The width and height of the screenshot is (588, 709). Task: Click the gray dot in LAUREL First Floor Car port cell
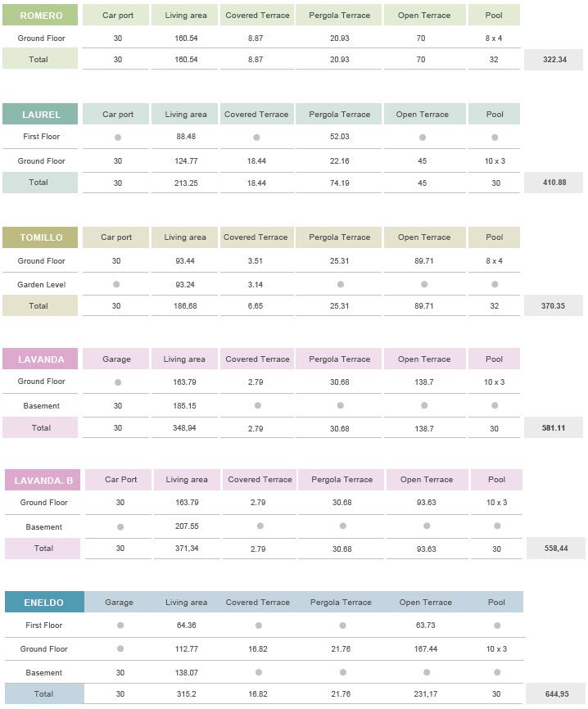[118, 138]
